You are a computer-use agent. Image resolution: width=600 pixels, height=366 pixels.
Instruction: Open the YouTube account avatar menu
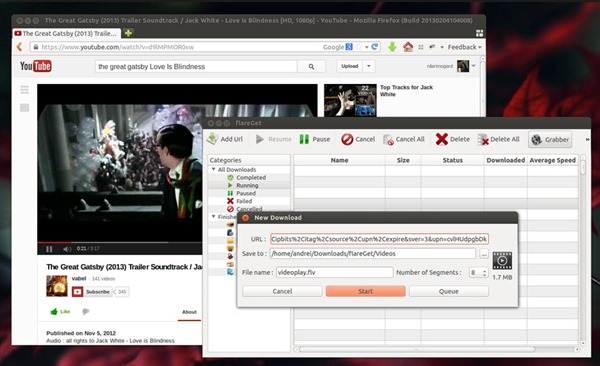(463, 66)
